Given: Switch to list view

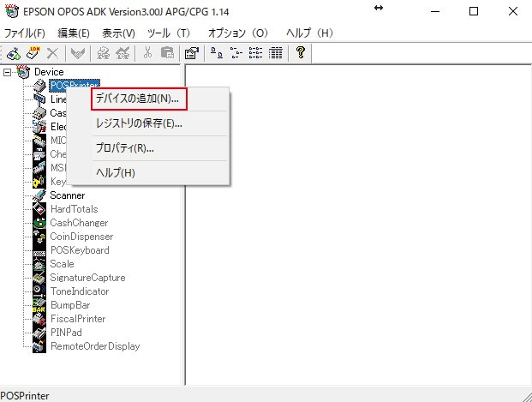Looking at the screenshot, I should tap(255, 53).
